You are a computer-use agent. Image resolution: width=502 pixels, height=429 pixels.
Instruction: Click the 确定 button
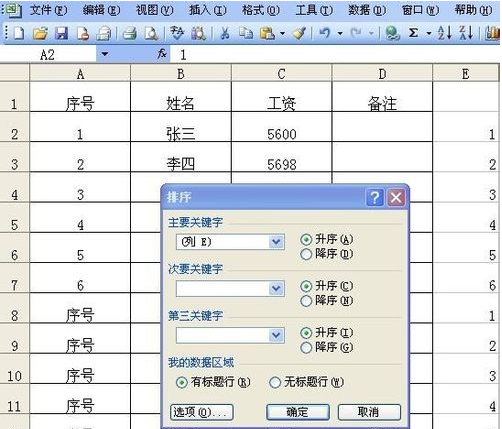pyautogui.click(x=298, y=412)
